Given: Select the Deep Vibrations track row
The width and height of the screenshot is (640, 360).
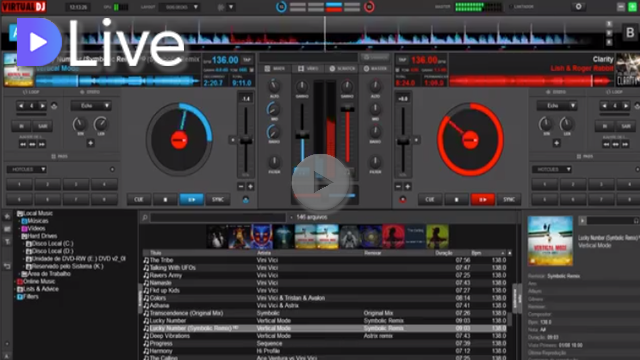Looking at the screenshot, I should tap(325, 336).
